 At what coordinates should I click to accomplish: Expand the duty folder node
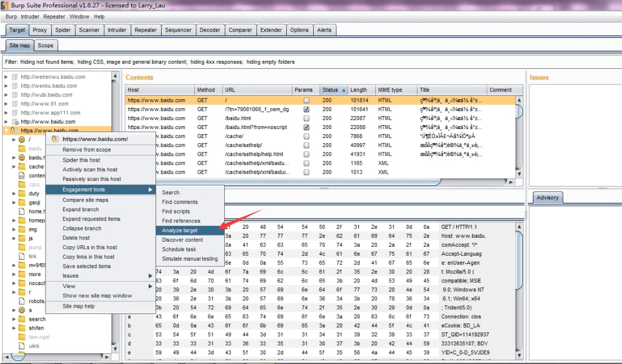pyautogui.click(x=14, y=193)
